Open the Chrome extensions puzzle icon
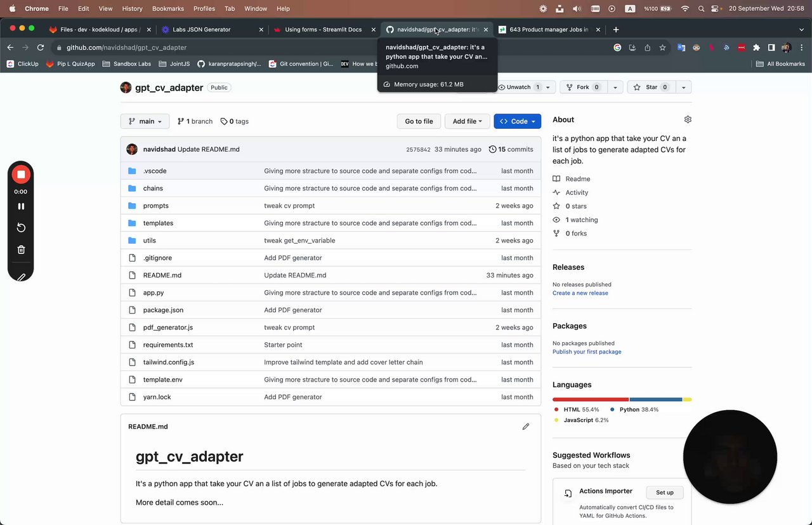 tap(756, 48)
